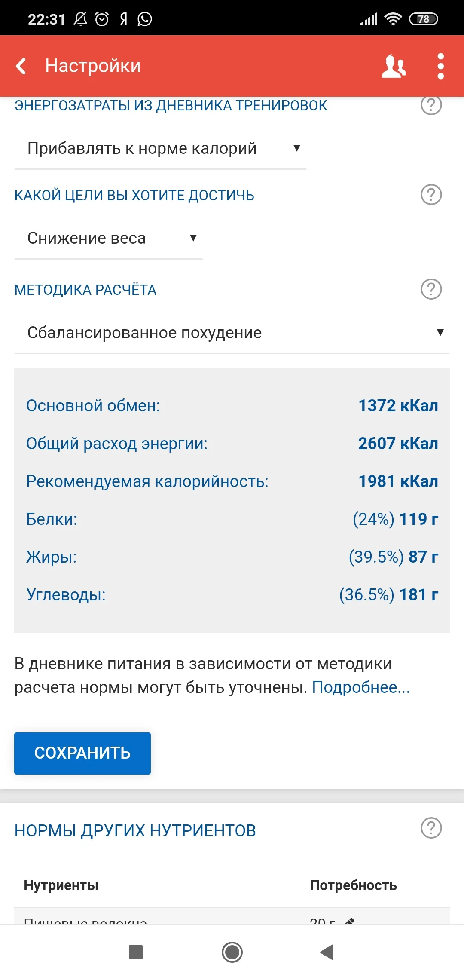The height and width of the screenshot is (980, 464).
Task: Open the overflow three-dot menu
Action: (440, 66)
